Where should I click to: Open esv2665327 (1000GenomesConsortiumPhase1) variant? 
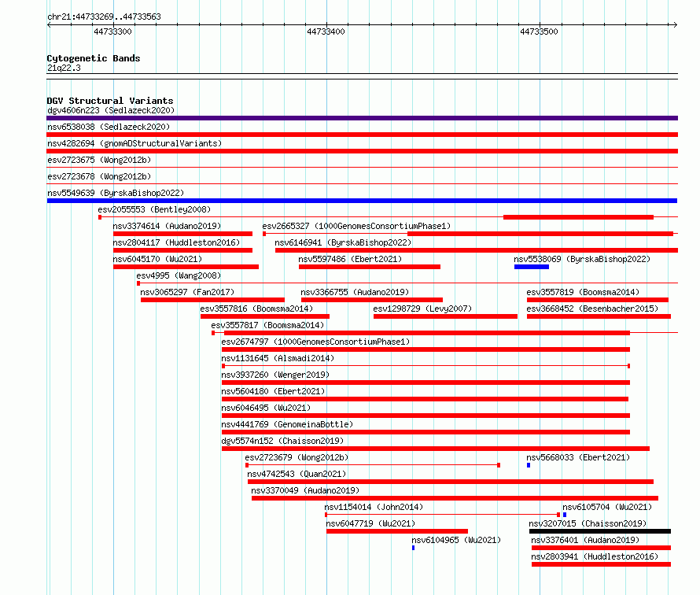pos(356,226)
